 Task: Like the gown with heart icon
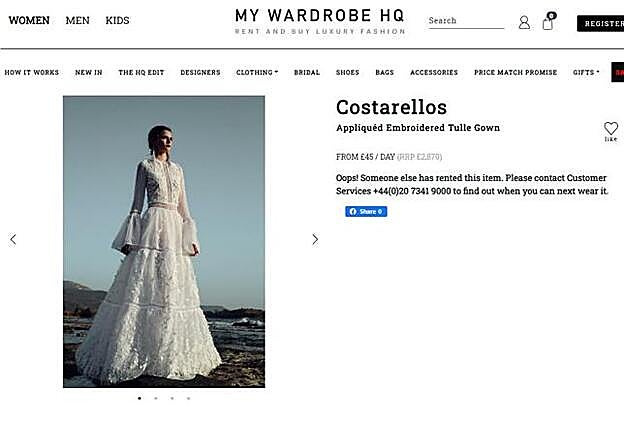click(610, 129)
